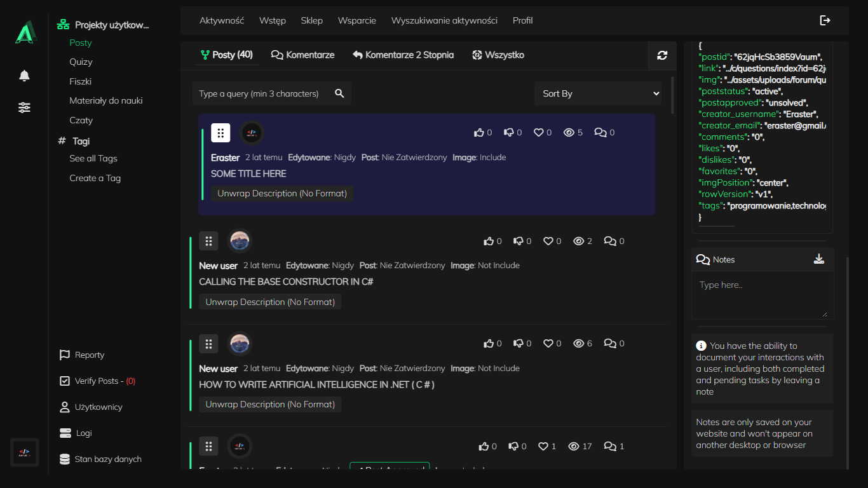Unwrap description of Calling Base Constructor post
The image size is (868, 488).
pos(270,302)
